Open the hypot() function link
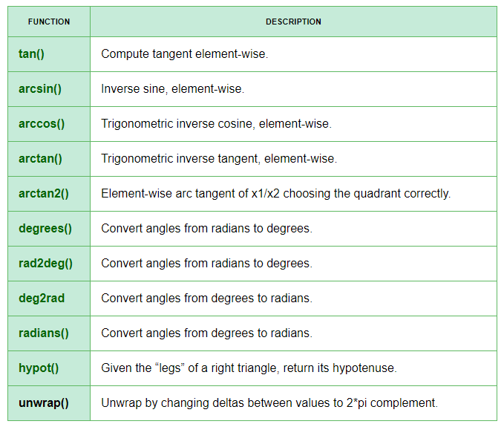 pyautogui.click(x=39, y=368)
